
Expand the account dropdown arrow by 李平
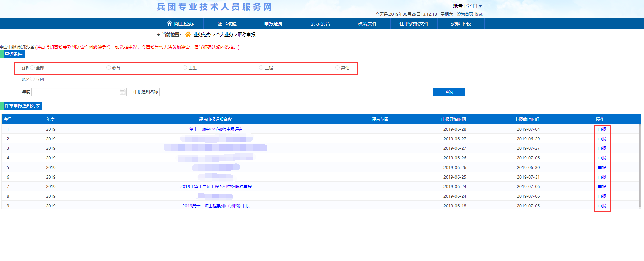coord(480,6)
